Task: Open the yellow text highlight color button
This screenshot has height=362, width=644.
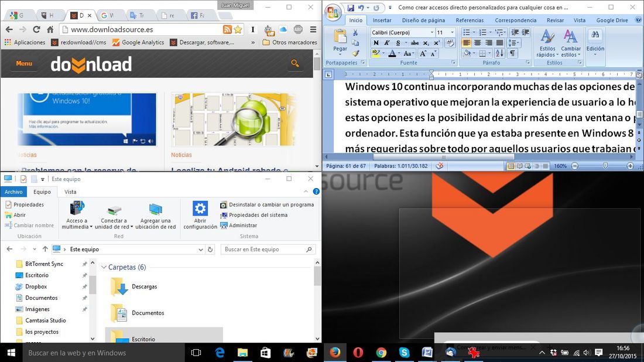Action: tap(375, 53)
